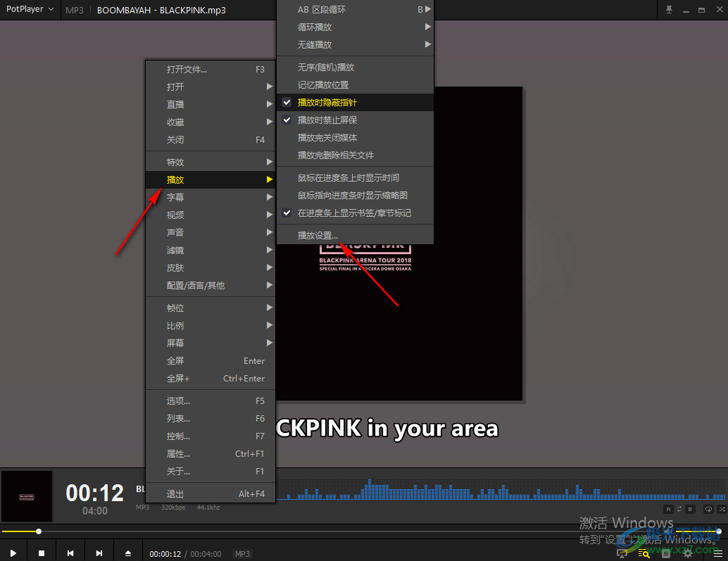
Task: Enable 无序(随机)播放 option
Action: coord(355,68)
